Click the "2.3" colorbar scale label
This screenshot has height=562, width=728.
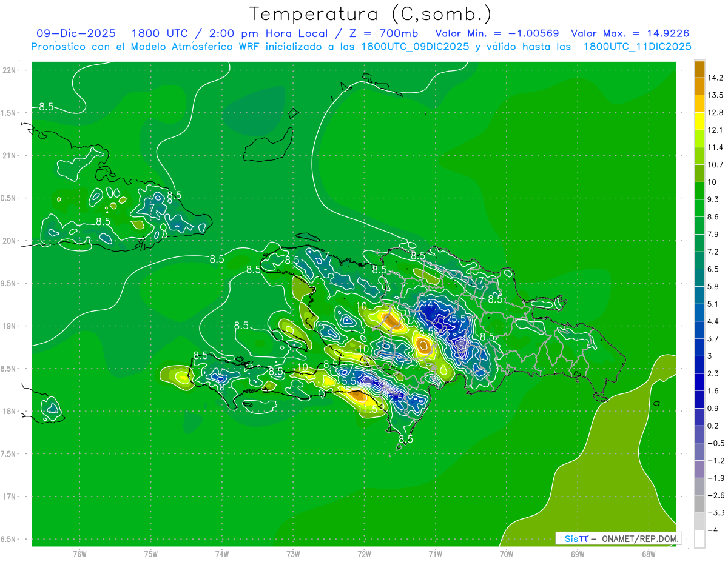pos(713,373)
